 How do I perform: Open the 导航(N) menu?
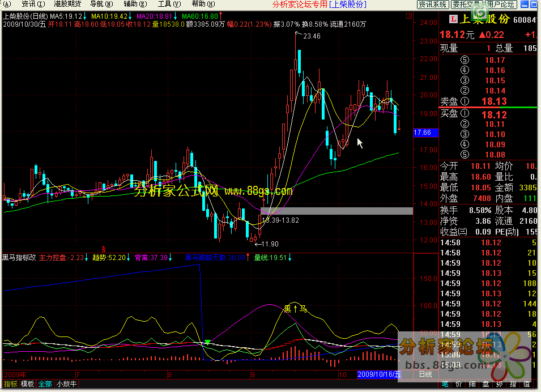click(x=101, y=4)
